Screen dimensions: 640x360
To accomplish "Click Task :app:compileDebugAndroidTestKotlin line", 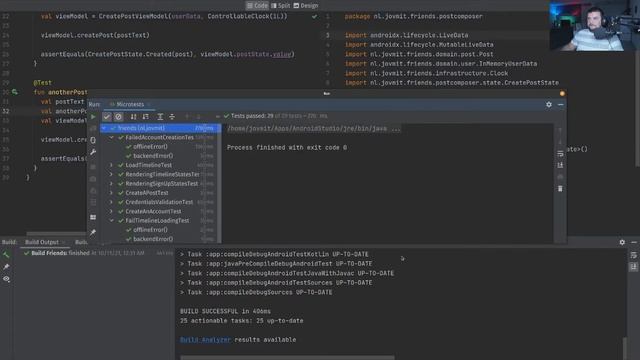I will (x=274, y=254).
